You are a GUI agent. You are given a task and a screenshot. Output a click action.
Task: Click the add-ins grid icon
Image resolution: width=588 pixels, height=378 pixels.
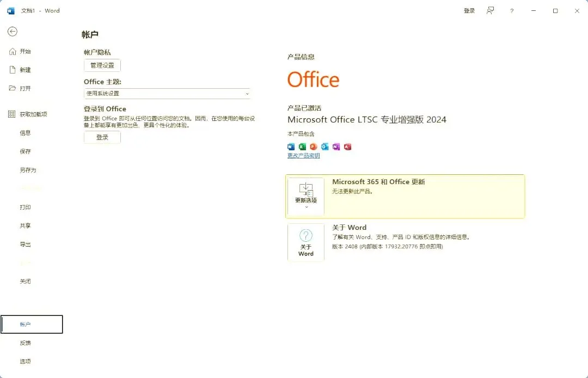[11, 114]
